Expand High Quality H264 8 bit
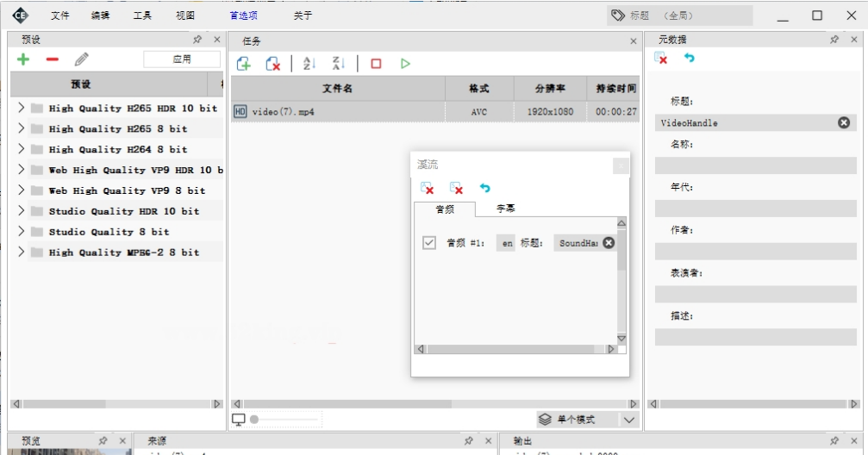 click(x=21, y=148)
